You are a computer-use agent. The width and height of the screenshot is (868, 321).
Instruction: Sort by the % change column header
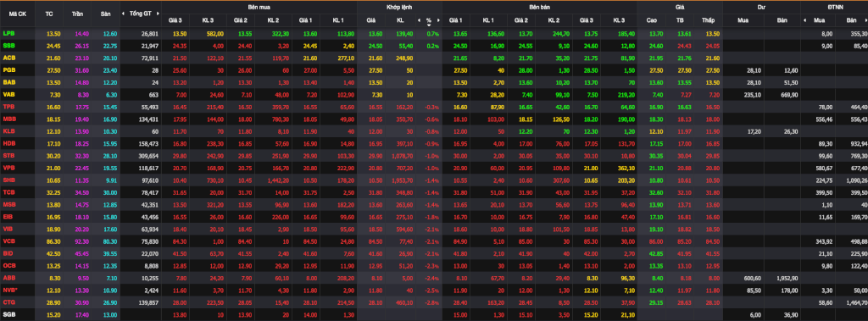point(428,20)
